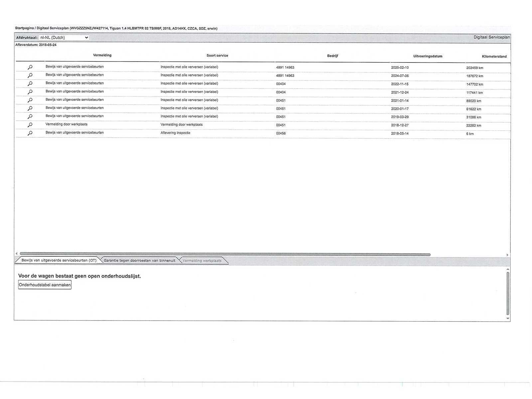The width and height of the screenshot is (532, 399).
Task: Click the horizontal scrollbar of the service table
Action: (x=225, y=255)
